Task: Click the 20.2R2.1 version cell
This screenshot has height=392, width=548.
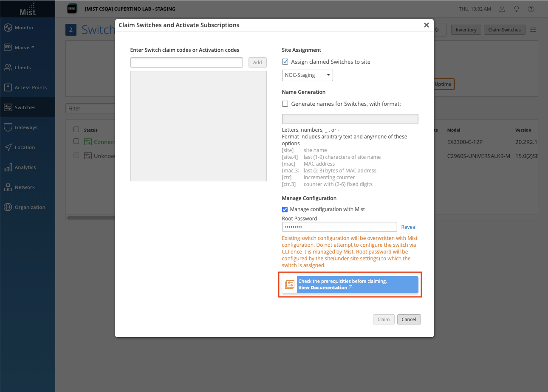Action: 527,142
